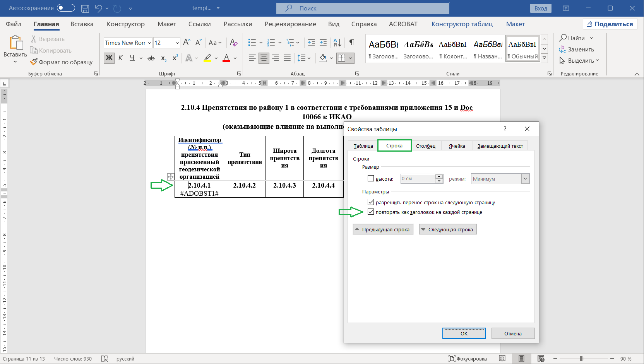The image size is (644, 364).
Task: Switch to the Столбец tab
Action: (426, 146)
